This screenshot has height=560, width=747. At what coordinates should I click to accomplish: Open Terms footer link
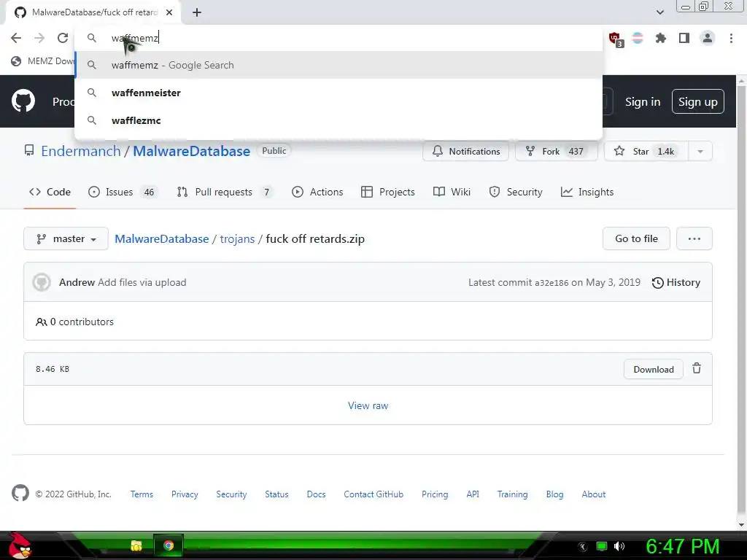142,494
